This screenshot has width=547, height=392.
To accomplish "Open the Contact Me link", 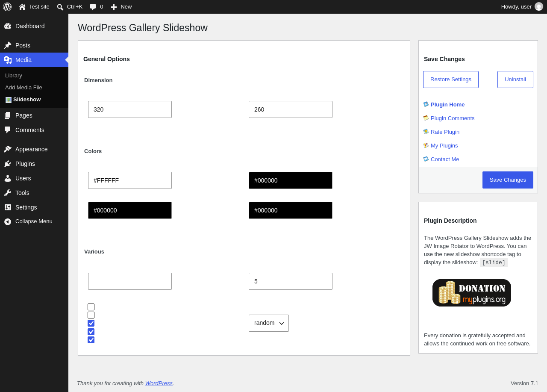I will coord(445,159).
